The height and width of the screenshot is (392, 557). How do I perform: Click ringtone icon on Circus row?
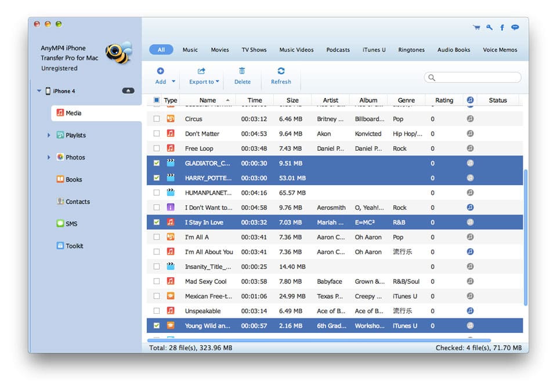[x=470, y=119]
